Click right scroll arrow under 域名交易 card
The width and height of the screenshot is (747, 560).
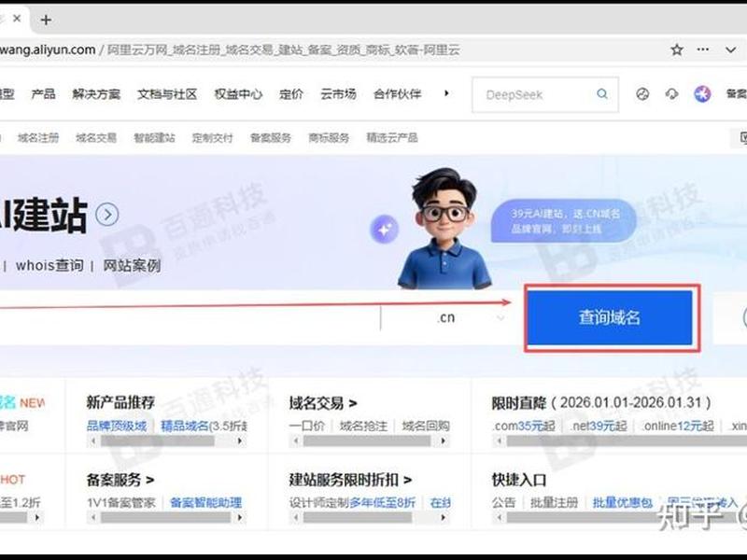coord(443,441)
